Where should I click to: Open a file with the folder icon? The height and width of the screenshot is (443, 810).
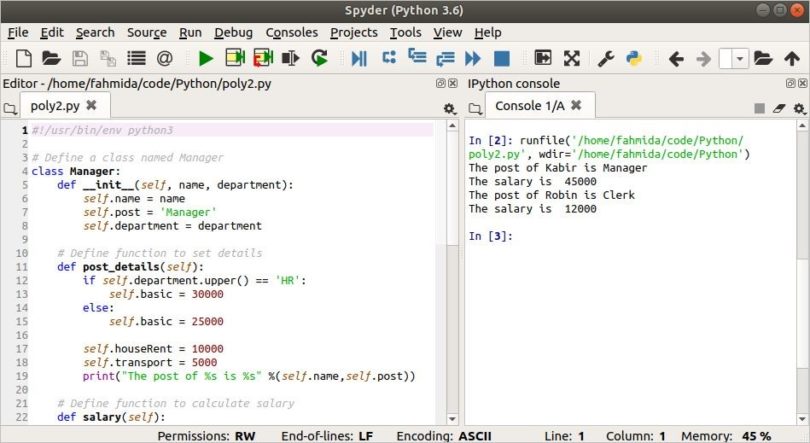click(51, 58)
